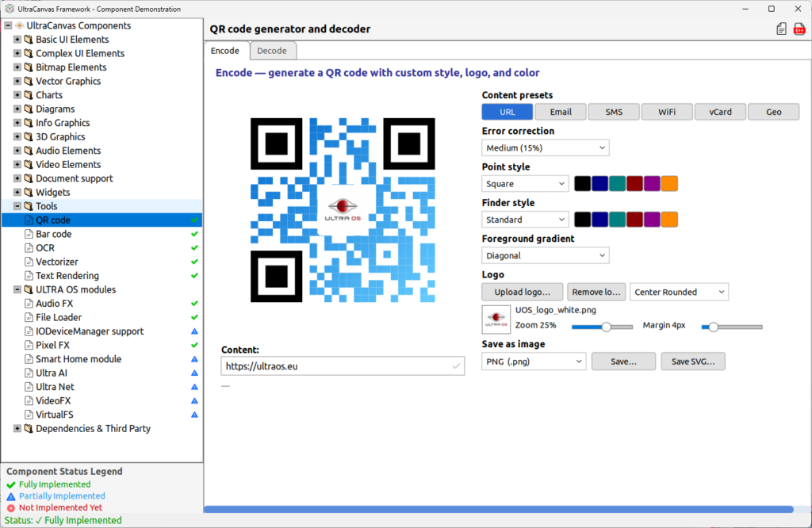Screen dimensions: 812x528
Task: Pick the purple Finder style swatch
Action: [652, 220]
